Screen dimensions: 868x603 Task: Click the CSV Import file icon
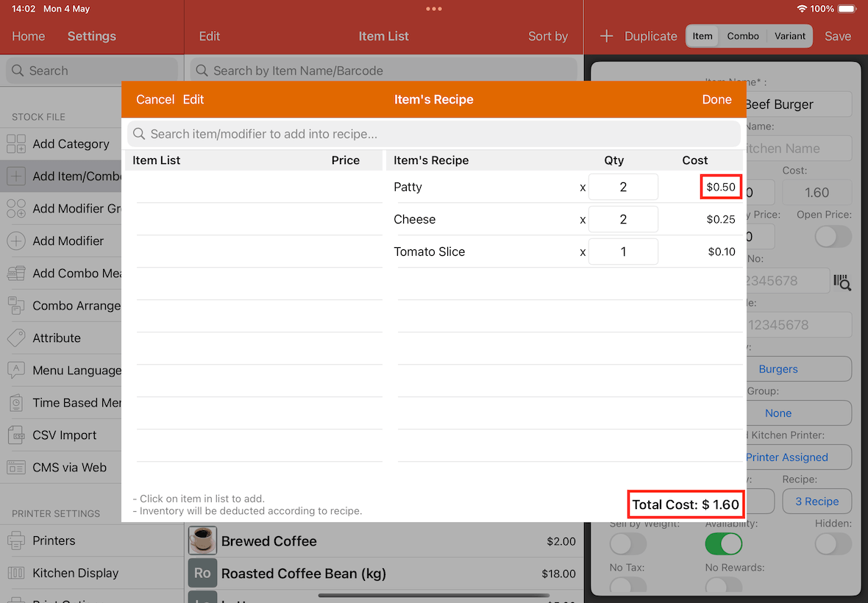tap(16, 435)
